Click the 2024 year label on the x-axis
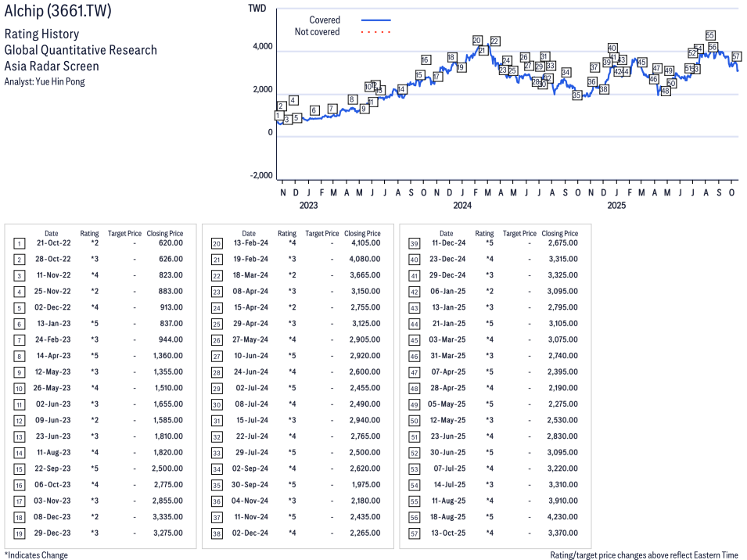 [x=461, y=206]
